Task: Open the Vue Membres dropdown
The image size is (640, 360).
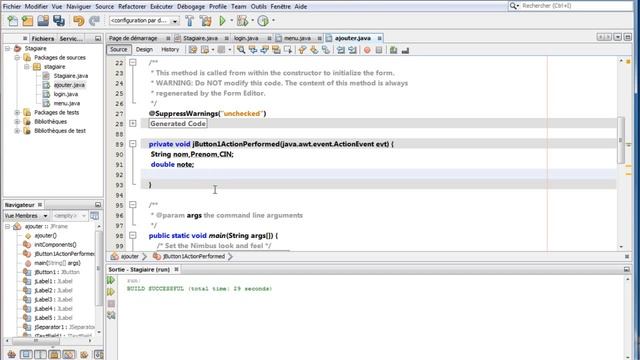Action: (26, 216)
